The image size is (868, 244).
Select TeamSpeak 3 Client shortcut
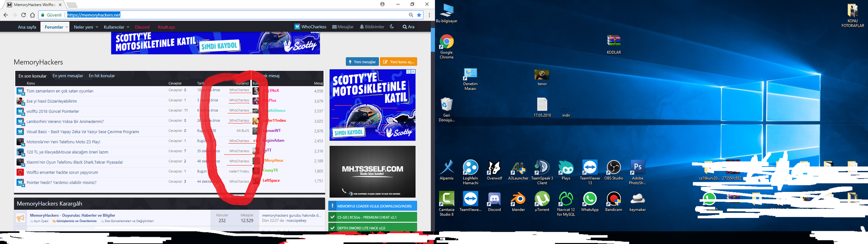542,173
